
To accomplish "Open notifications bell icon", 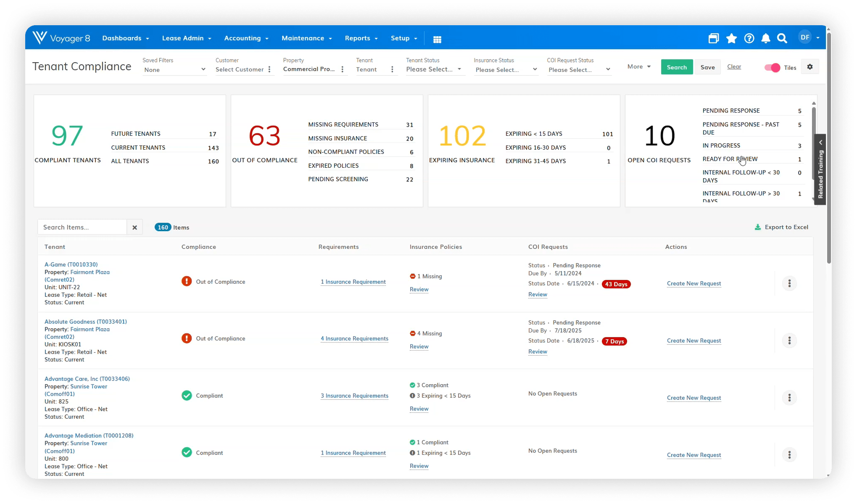I will (766, 39).
